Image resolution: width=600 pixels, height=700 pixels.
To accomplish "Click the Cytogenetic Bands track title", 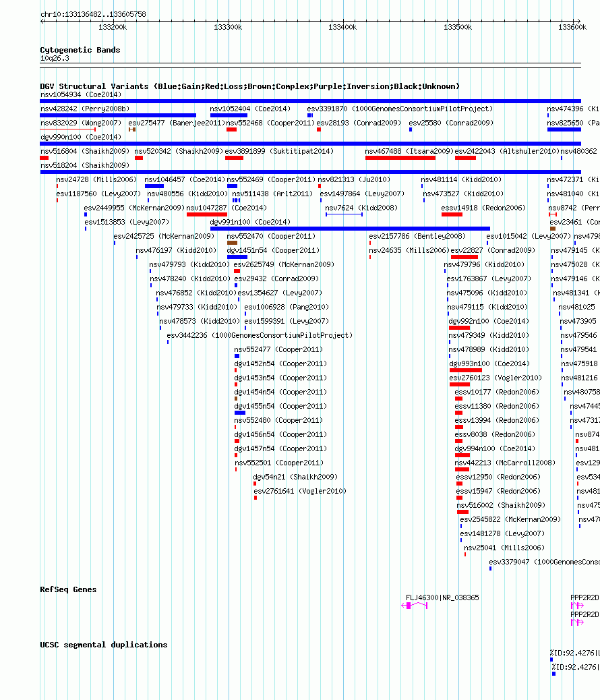I will [x=80, y=50].
